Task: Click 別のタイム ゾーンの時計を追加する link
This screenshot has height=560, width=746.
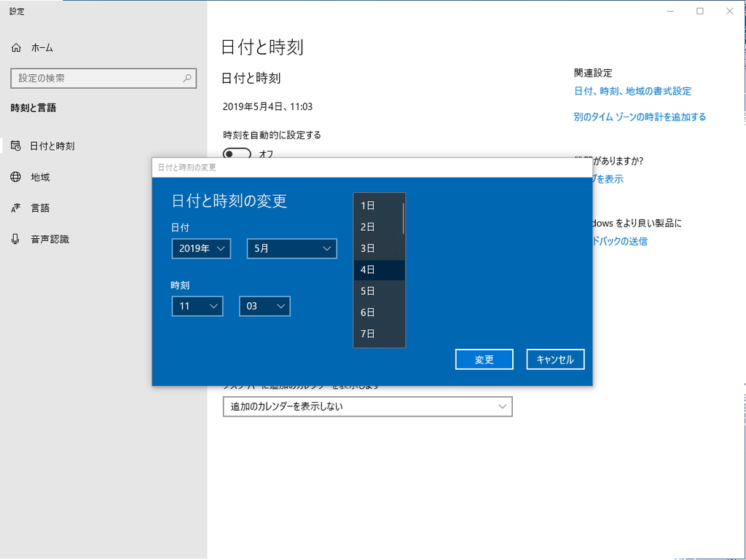Action: (x=640, y=117)
